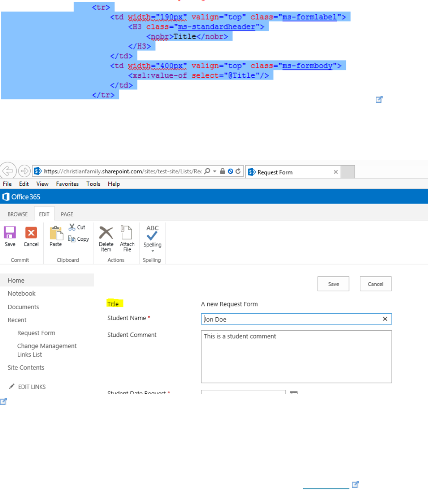
Task: Open the Site Contents link
Action: pyautogui.click(x=26, y=367)
